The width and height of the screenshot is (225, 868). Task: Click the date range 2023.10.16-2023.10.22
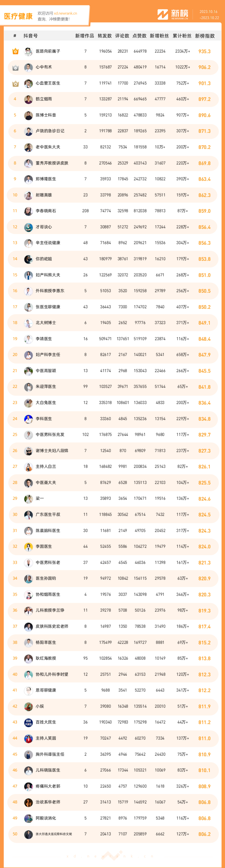pyautogui.click(x=209, y=14)
